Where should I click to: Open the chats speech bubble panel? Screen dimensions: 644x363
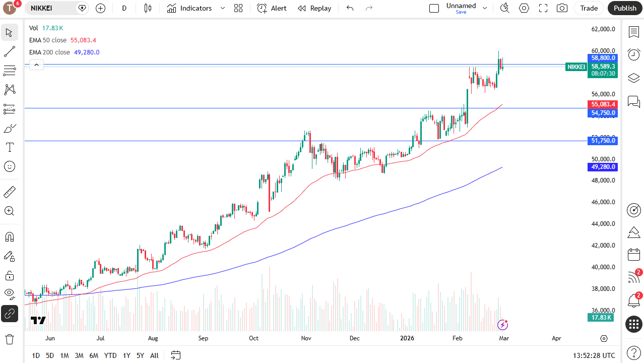(x=634, y=101)
